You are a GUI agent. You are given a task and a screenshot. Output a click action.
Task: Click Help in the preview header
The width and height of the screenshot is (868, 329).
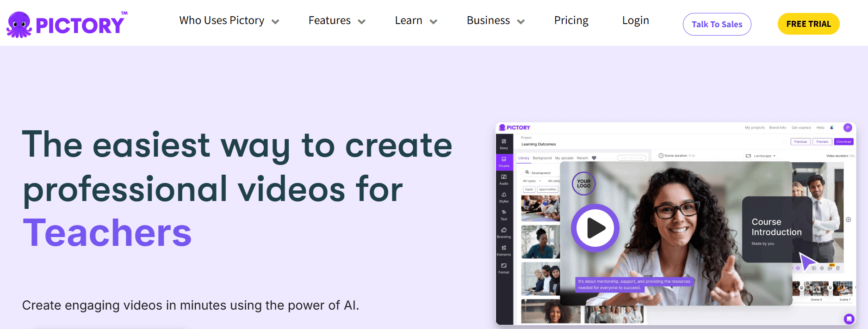(820, 128)
